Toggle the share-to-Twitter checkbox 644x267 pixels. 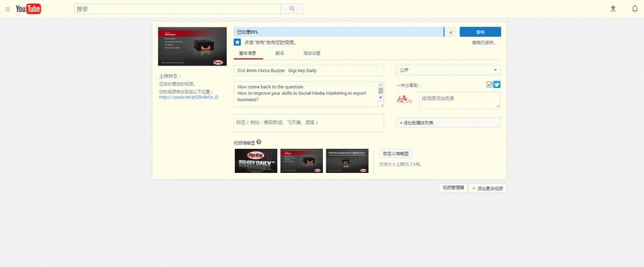[489, 85]
